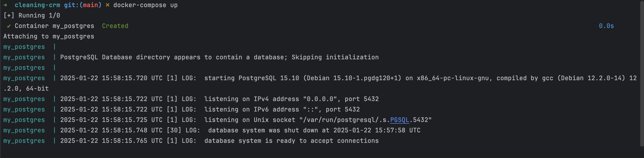Click the yellow × git status marker
This screenshot has height=158, width=644.
107,5
